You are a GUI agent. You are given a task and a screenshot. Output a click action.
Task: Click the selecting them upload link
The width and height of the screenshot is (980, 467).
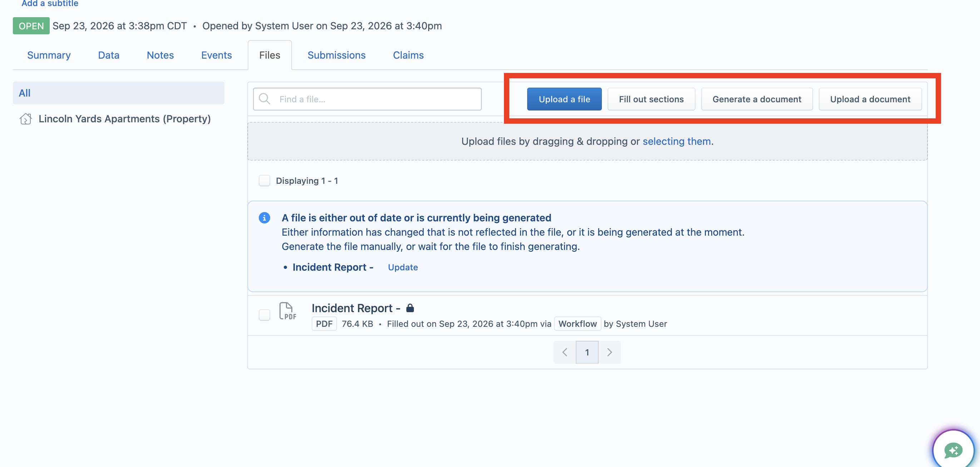point(677,141)
